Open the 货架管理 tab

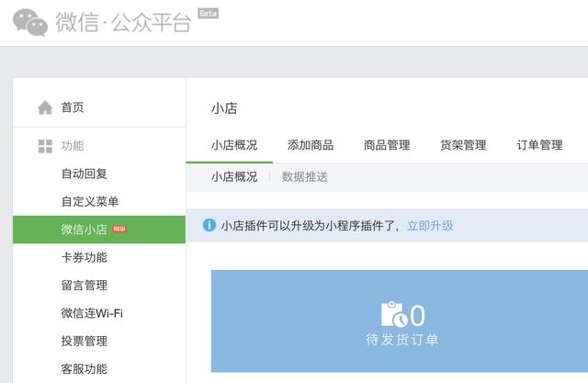pos(463,145)
